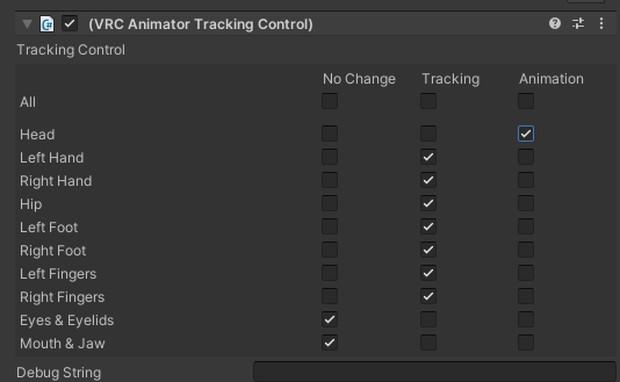This screenshot has height=382, width=620.
Task: Set Left Foot to Animation
Action: click(526, 227)
